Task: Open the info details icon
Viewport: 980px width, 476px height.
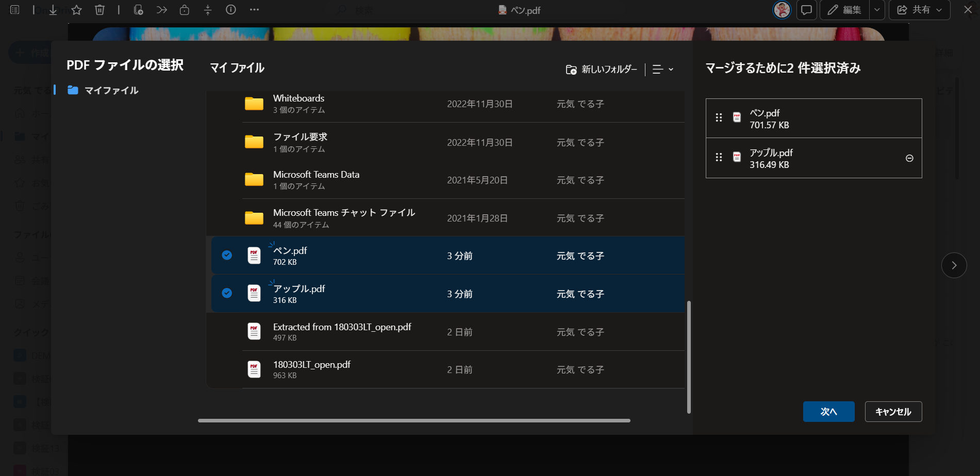Action: 231,10
